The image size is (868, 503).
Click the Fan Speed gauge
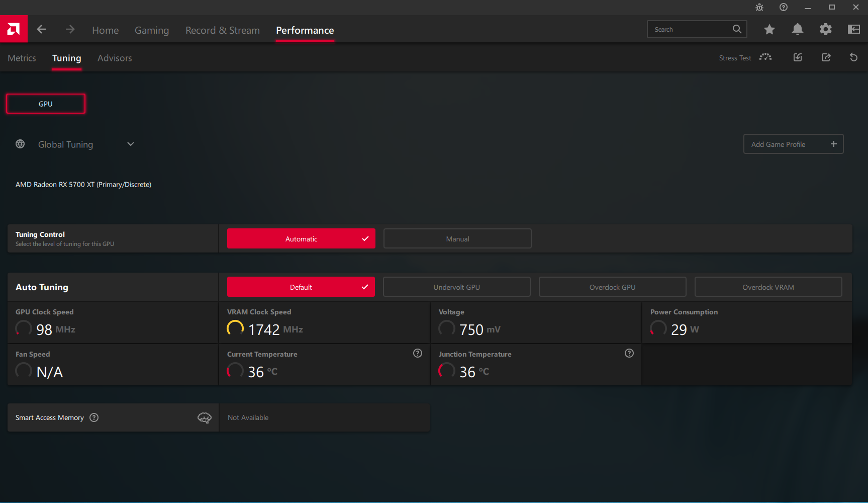tap(24, 371)
